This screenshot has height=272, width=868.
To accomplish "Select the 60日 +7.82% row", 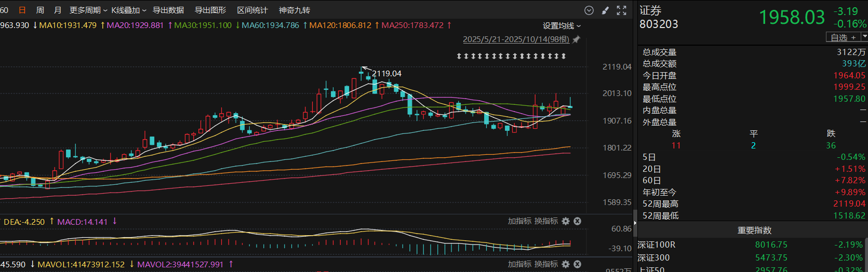I will click(x=754, y=180).
